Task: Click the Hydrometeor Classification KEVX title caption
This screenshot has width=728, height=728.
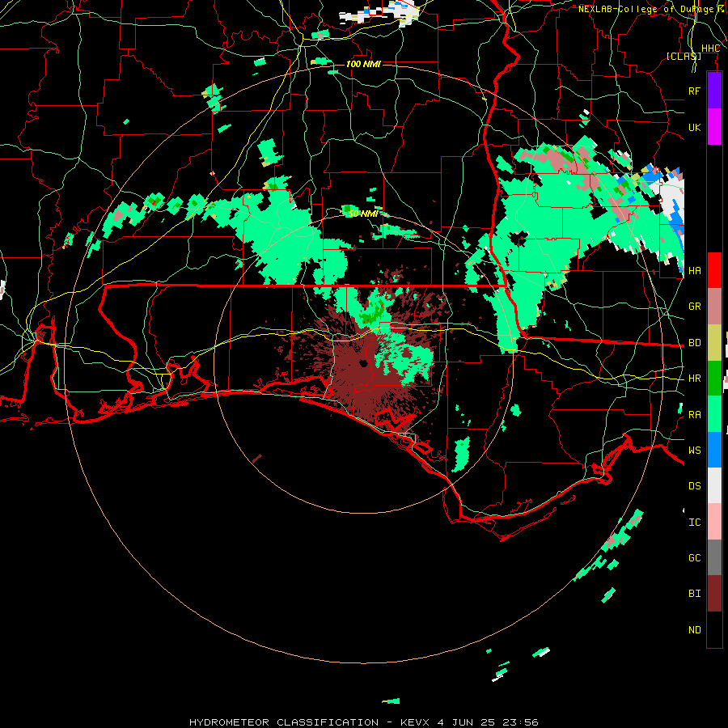Action: point(363,722)
